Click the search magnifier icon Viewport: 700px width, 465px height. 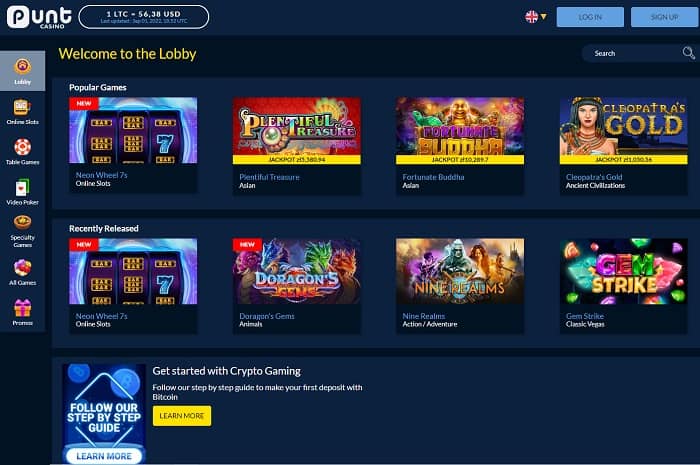(688, 53)
